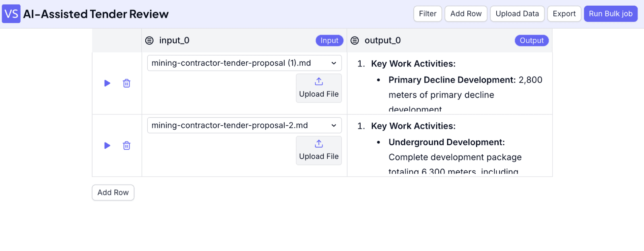644x251 pixels.
Task: Click the purple Input column badge
Action: tap(329, 40)
